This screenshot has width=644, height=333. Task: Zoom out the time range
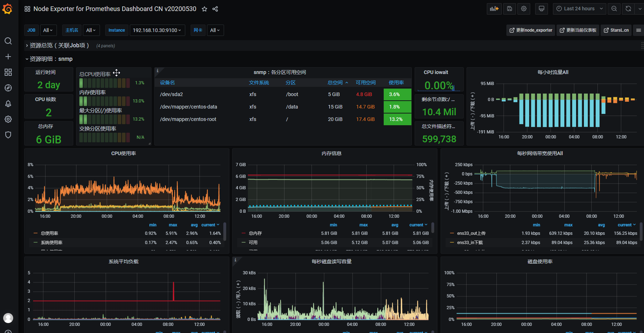tap(614, 9)
